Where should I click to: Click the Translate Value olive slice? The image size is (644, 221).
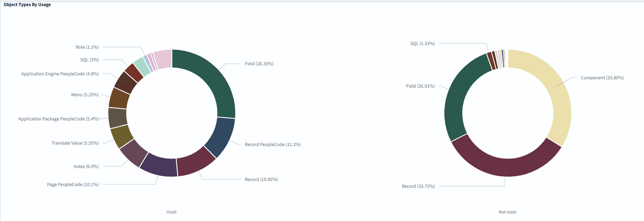121,137
